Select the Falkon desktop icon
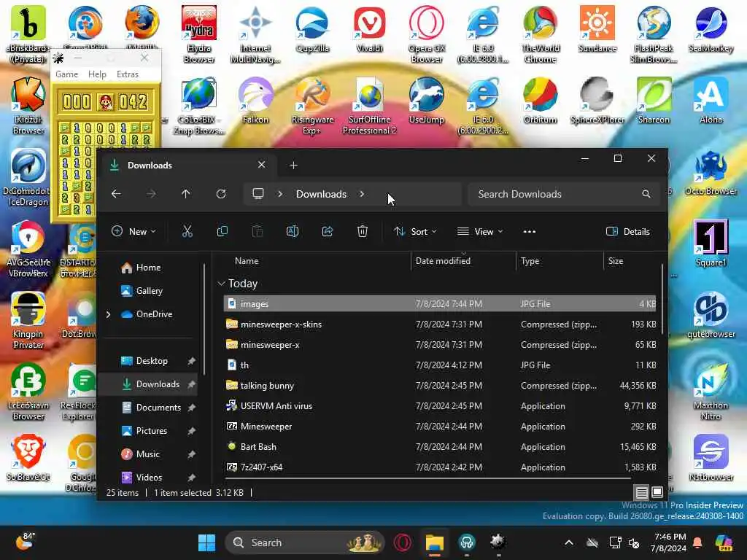Image resolution: width=747 pixels, height=560 pixels. tap(255, 101)
